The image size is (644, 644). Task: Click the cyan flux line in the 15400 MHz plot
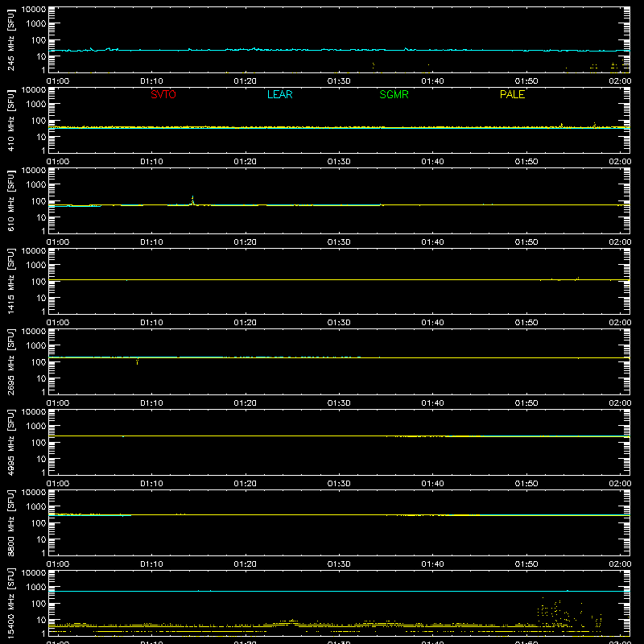[x=339, y=592]
